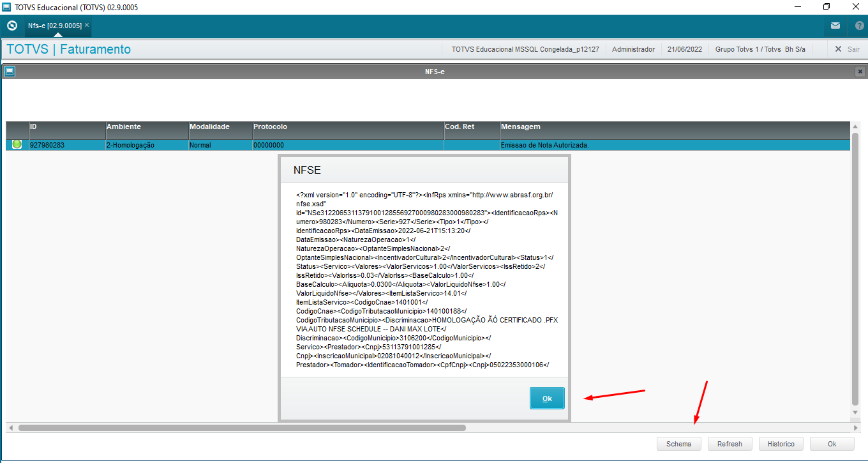Click the TOTVS | Faturamento heading
The image size is (868, 463).
[x=68, y=49]
